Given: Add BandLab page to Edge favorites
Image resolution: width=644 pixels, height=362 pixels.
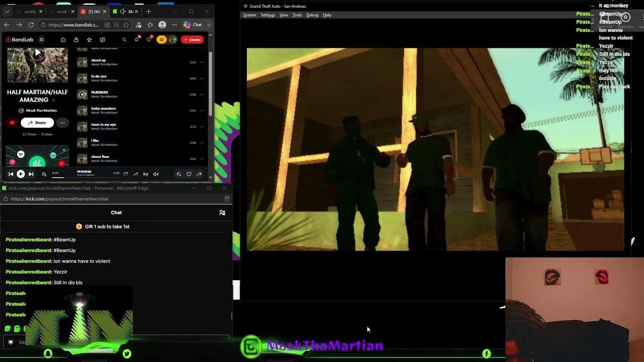Looking at the screenshot, I should [x=126, y=25].
